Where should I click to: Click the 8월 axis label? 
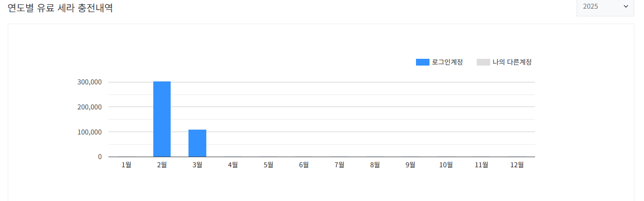375,165
